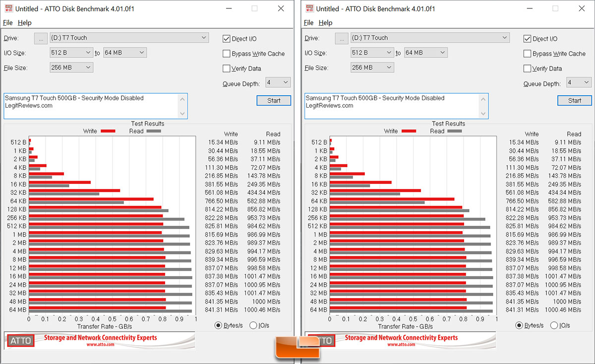Click the 766.50 MB/s write value in left window
The width and height of the screenshot is (595, 364).
click(x=222, y=201)
